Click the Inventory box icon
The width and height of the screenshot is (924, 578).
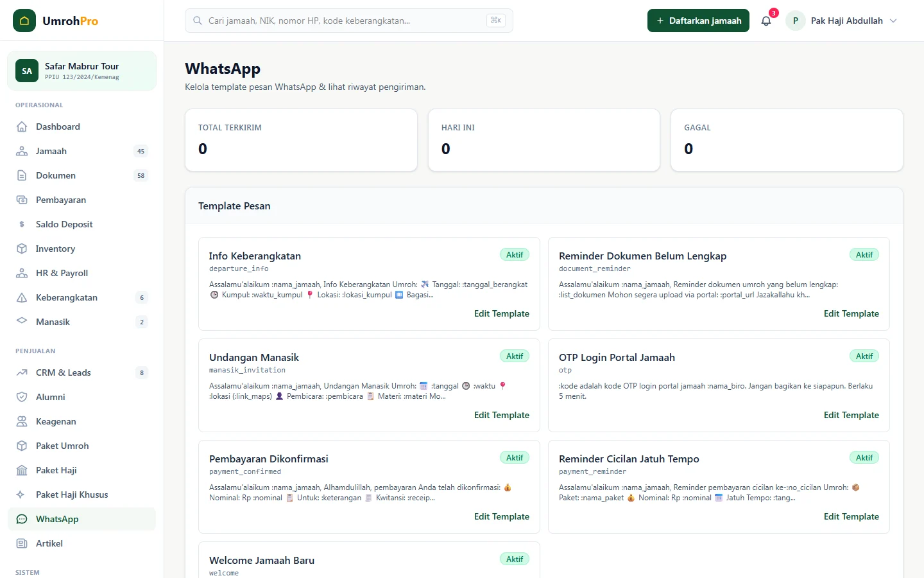pyautogui.click(x=22, y=249)
